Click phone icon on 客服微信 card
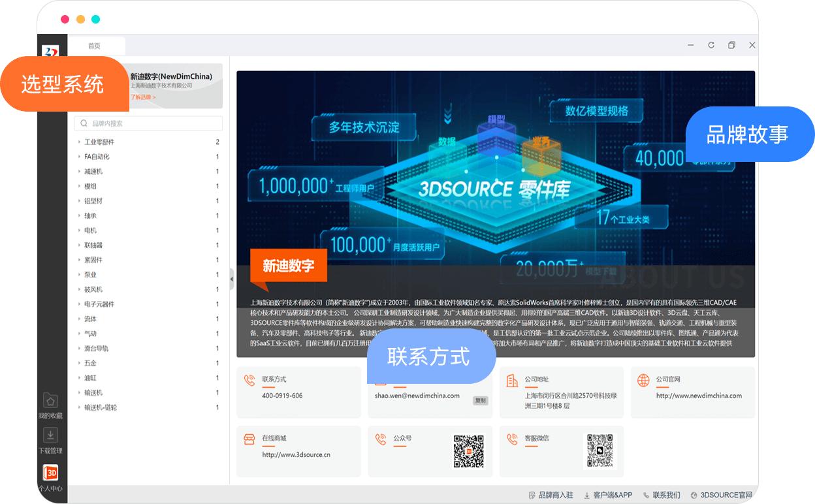Screen dimensions: 815x504 point(512,439)
